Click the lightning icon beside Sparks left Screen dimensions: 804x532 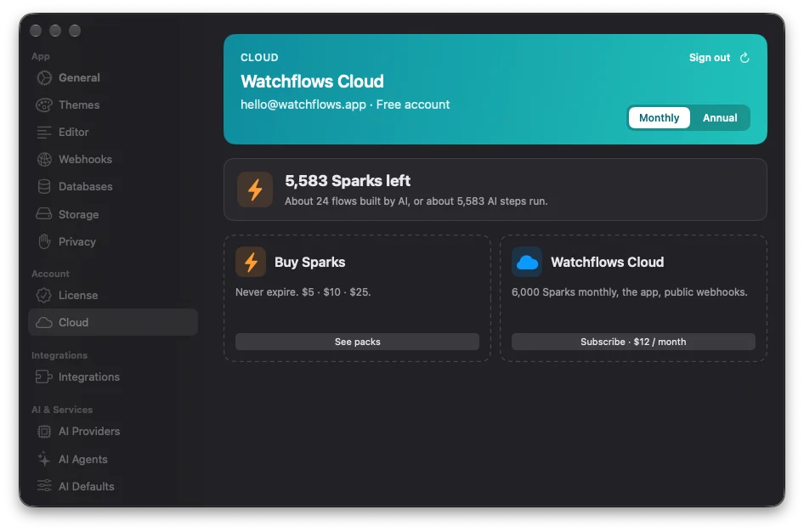pos(255,190)
